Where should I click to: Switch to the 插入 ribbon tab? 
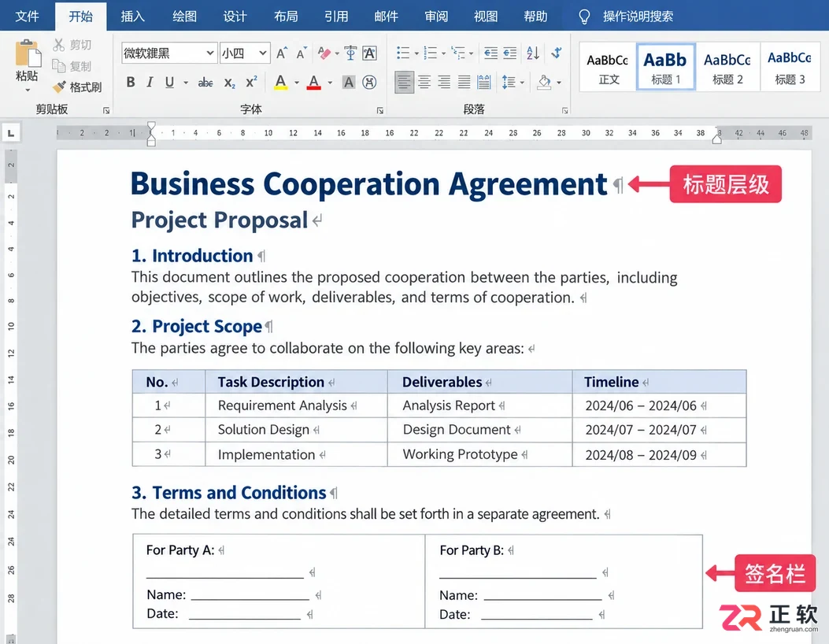[x=132, y=17]
